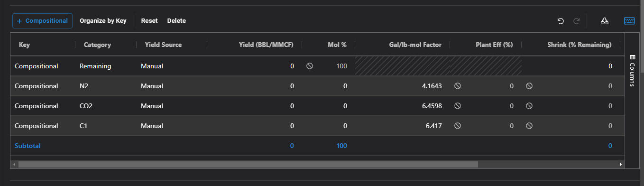
Task: Click the scrollbar right arrow
Action: coord(621,164)
